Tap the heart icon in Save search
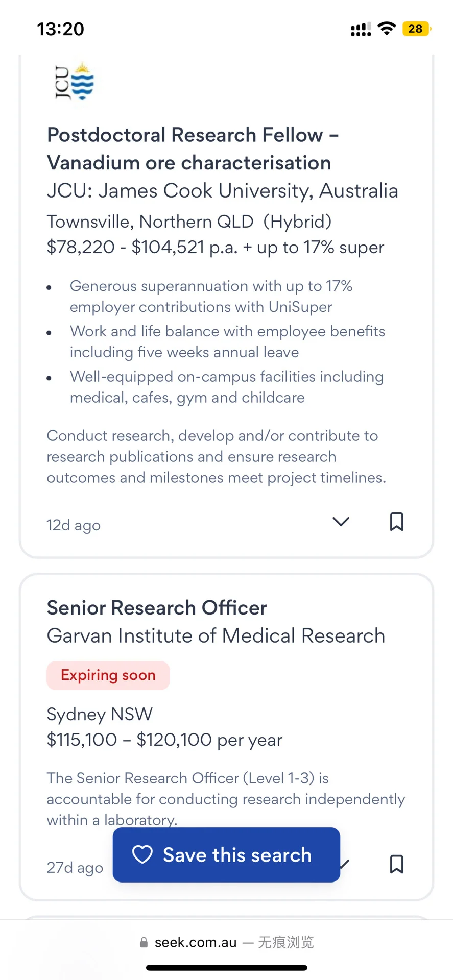Viewport: 453px width, 980px height. 142,855
